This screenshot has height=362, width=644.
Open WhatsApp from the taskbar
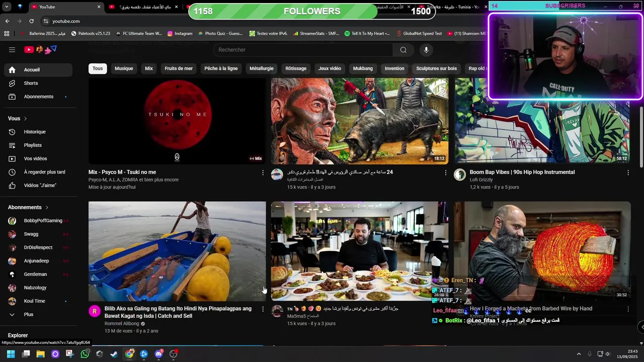(x=85, y=354)
